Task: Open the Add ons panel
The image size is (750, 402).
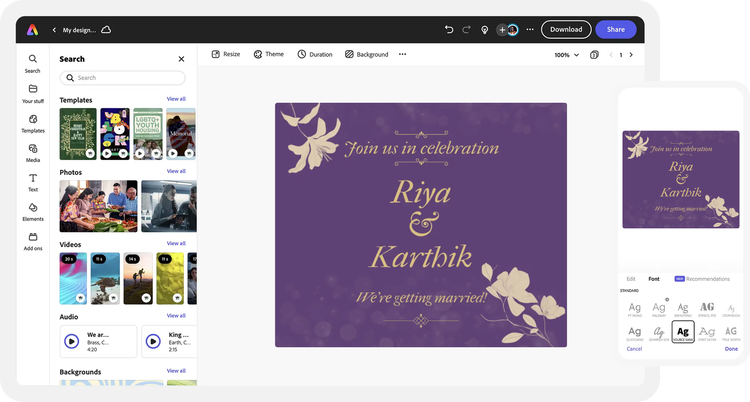Action: (33, 241)
